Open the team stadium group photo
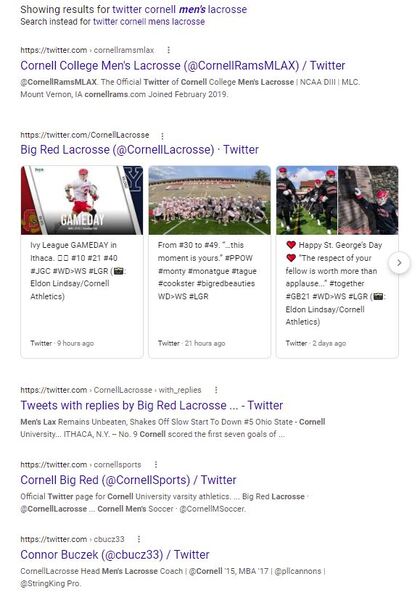420x600 pixels. 210,200
